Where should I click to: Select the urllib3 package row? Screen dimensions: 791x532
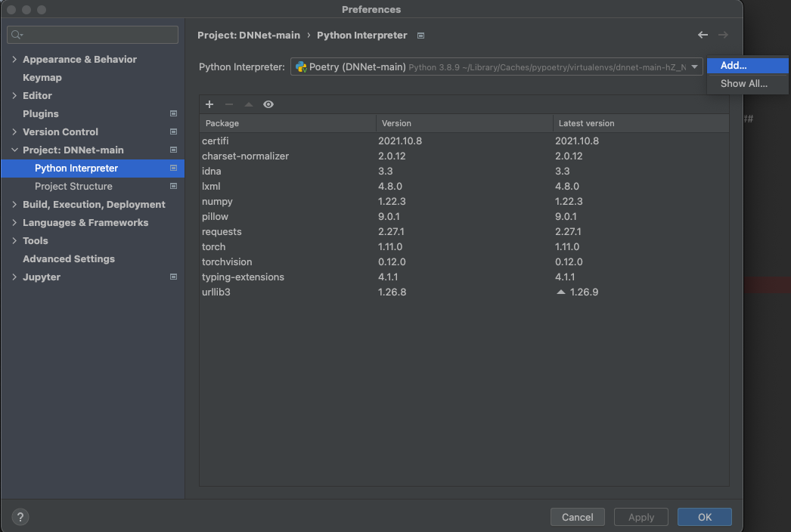464,292
